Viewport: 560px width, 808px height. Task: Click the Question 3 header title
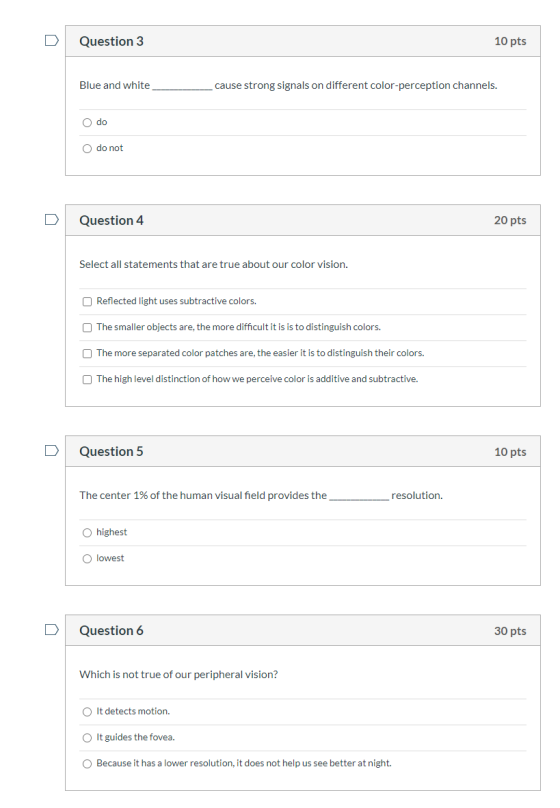pos(111,41)
